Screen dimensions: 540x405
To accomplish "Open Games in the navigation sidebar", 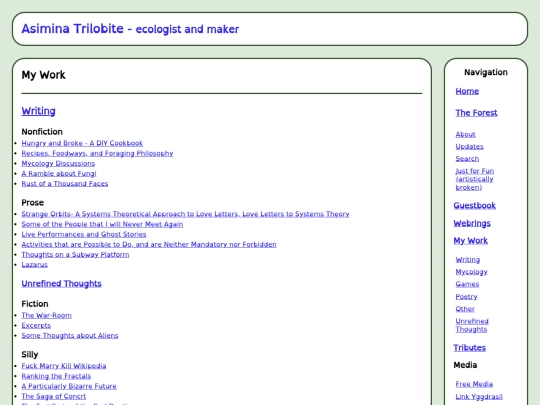I will click(x=467, y=284).
